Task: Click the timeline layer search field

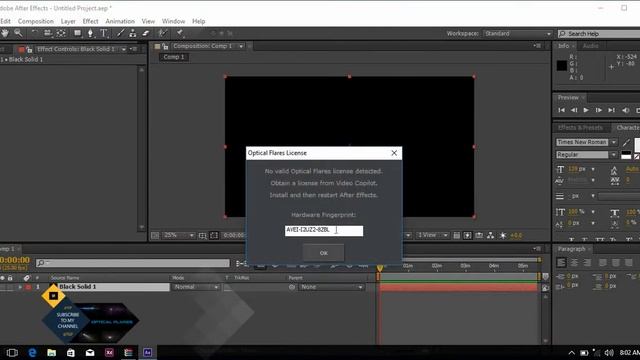Action: click(133, 263)
